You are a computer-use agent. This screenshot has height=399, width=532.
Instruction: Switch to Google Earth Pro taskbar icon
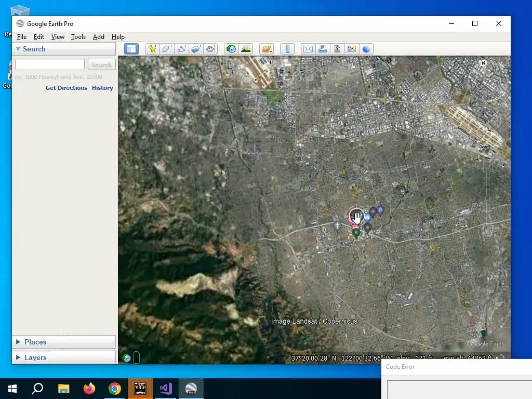point(191,389)
